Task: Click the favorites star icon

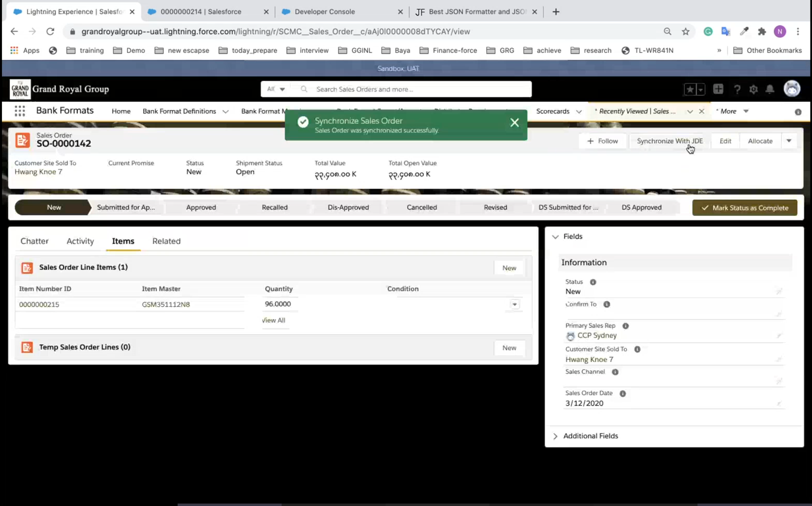Action: (x=690, y=89)
